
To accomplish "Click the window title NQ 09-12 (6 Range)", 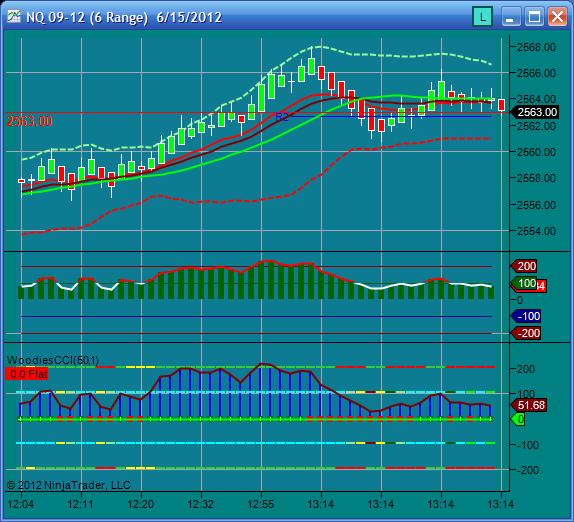I will pyautogui.click(x=87, y=18).
